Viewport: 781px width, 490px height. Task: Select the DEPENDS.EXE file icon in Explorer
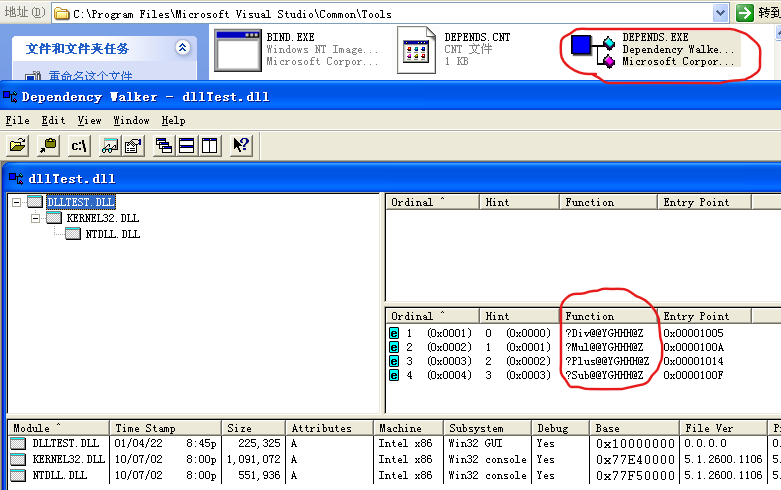(593, 51)
